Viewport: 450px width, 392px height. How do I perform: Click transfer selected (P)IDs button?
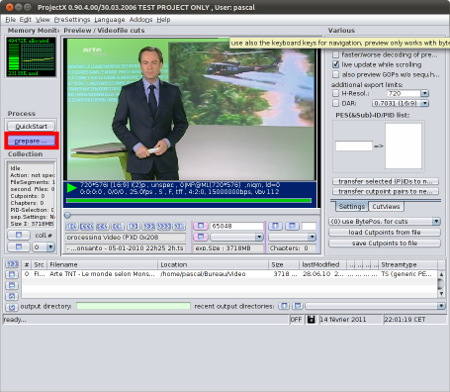tap(385, 181)
